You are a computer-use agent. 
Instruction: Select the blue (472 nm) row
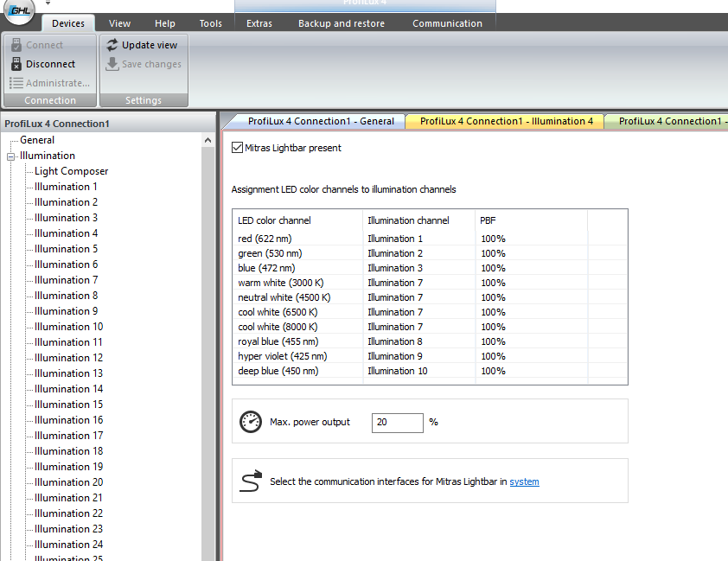430,268
